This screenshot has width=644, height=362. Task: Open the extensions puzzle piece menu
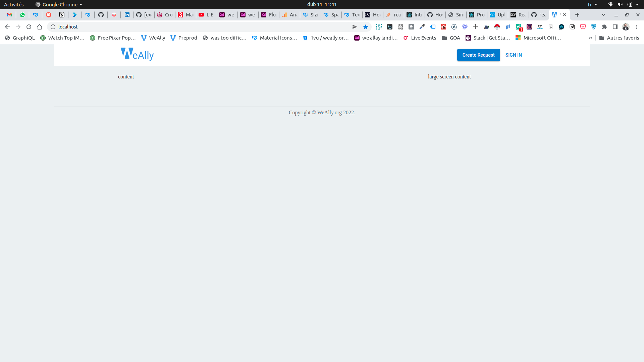pyautogui.click(x=605, y=27)
